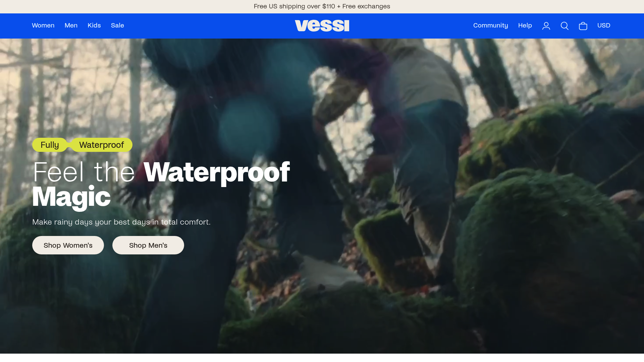Click the Shop Women's button
Image resolution: width=644 pixels, height=362 pixels.
[68, 245]
